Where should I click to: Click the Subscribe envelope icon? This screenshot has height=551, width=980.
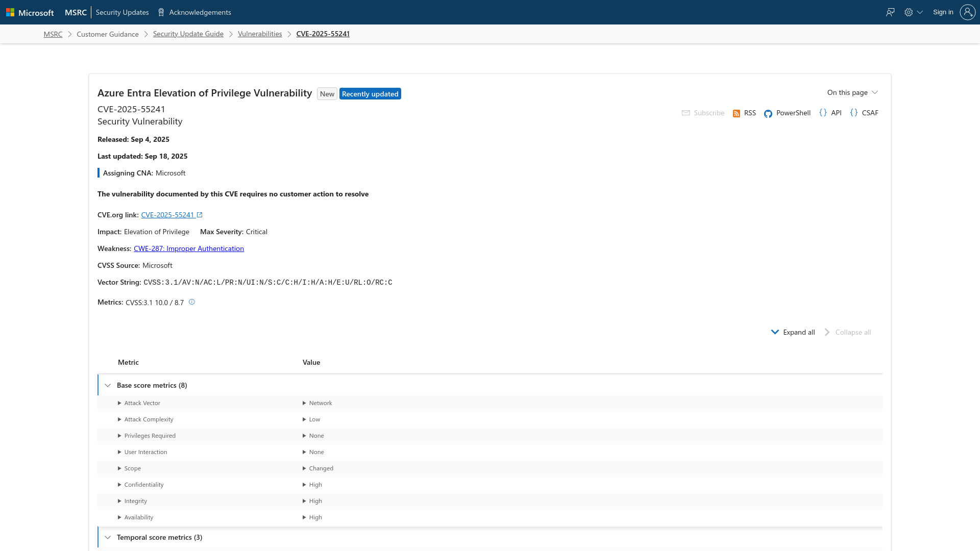[686, 113]
